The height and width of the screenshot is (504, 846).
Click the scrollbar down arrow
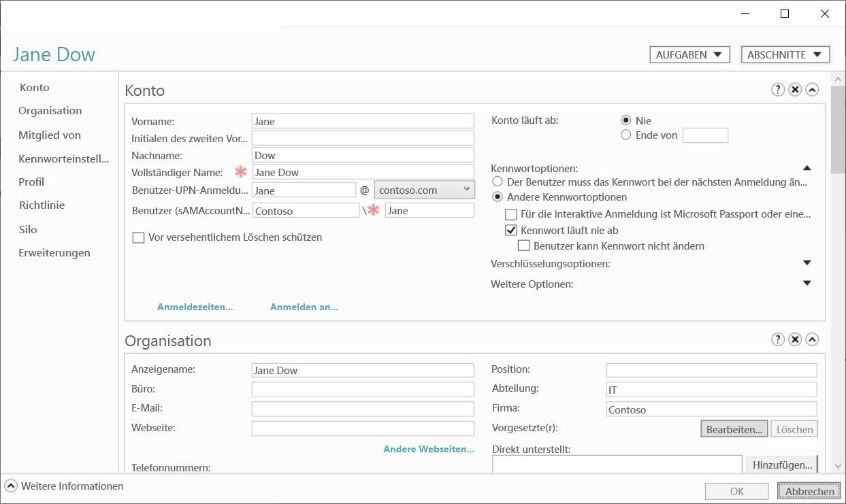839,467
